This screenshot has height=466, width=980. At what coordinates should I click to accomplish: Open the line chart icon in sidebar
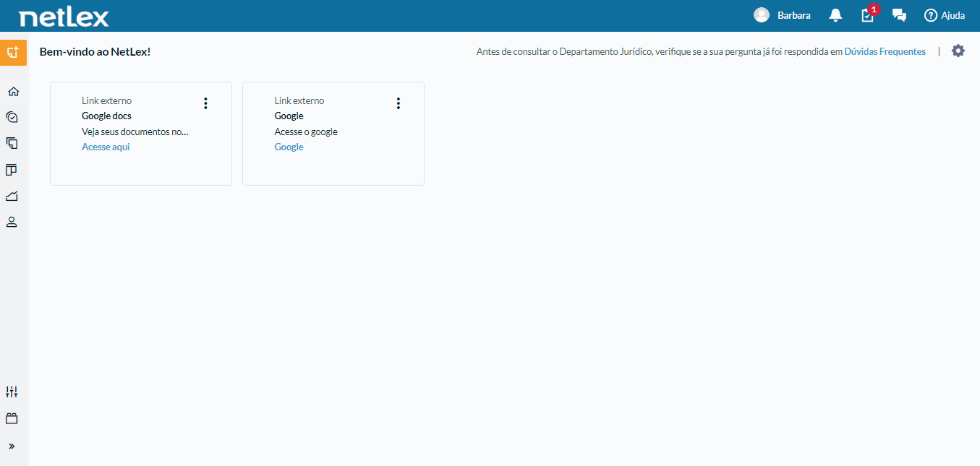pyautogui.click(x=12, y=196)
